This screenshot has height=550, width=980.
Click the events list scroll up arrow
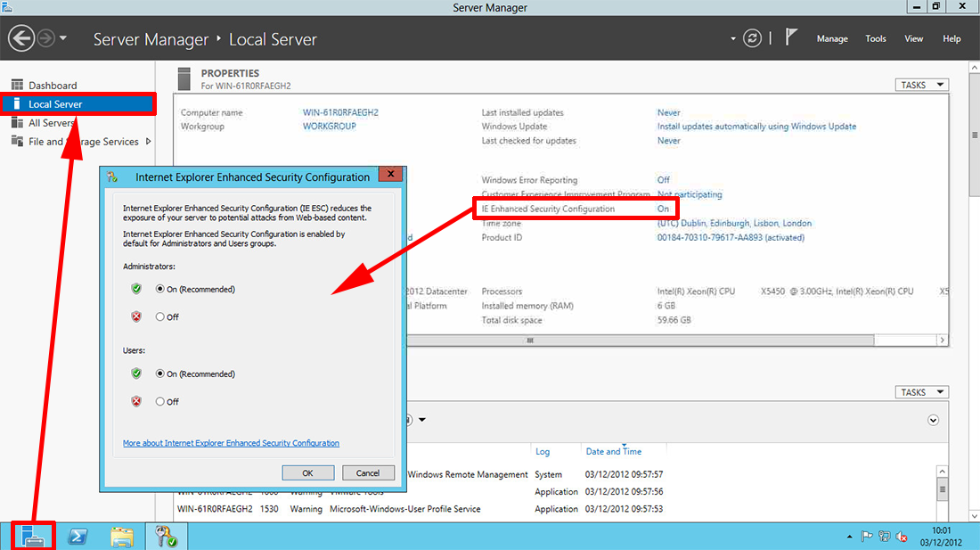(x=942, y=472)
